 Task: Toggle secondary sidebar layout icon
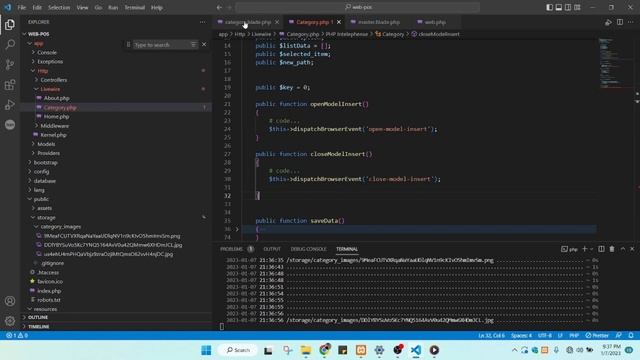tap(568, 7)
